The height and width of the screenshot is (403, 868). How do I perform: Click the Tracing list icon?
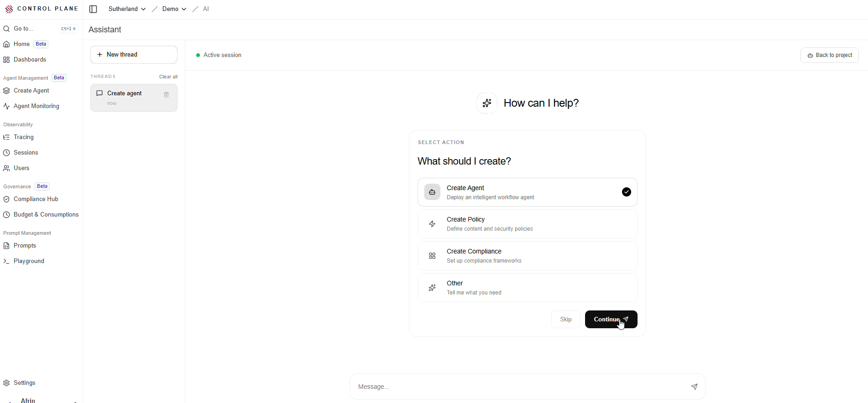[6, 137]
